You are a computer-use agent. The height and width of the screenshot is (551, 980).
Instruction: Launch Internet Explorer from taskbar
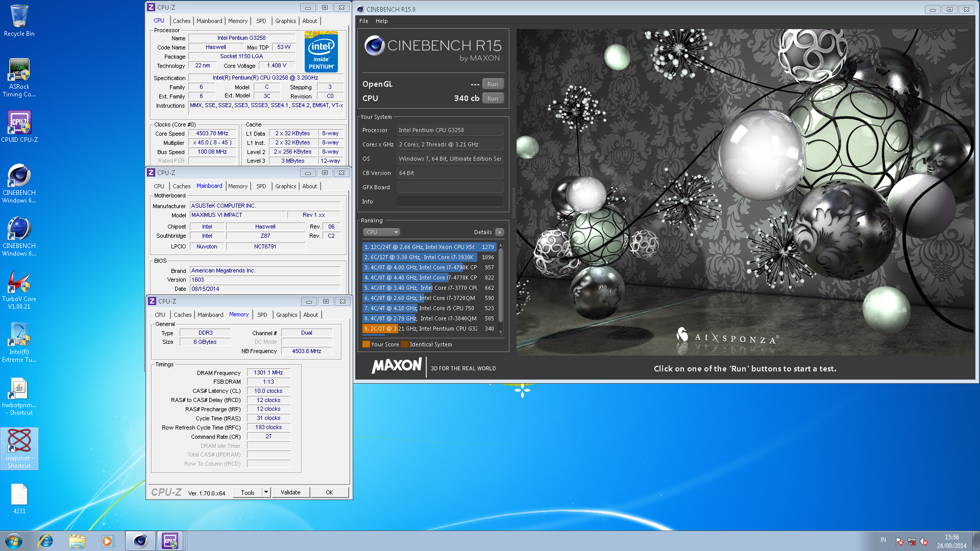[46, 541]
